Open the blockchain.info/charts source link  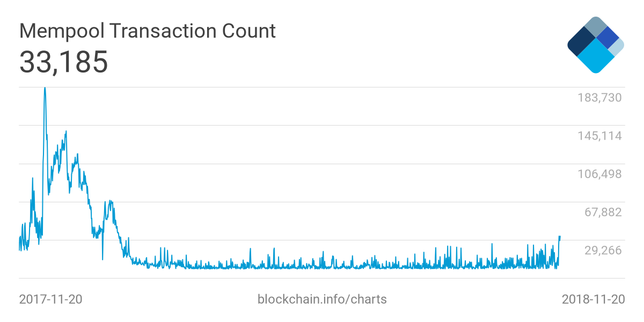click(x=322, y=299)
